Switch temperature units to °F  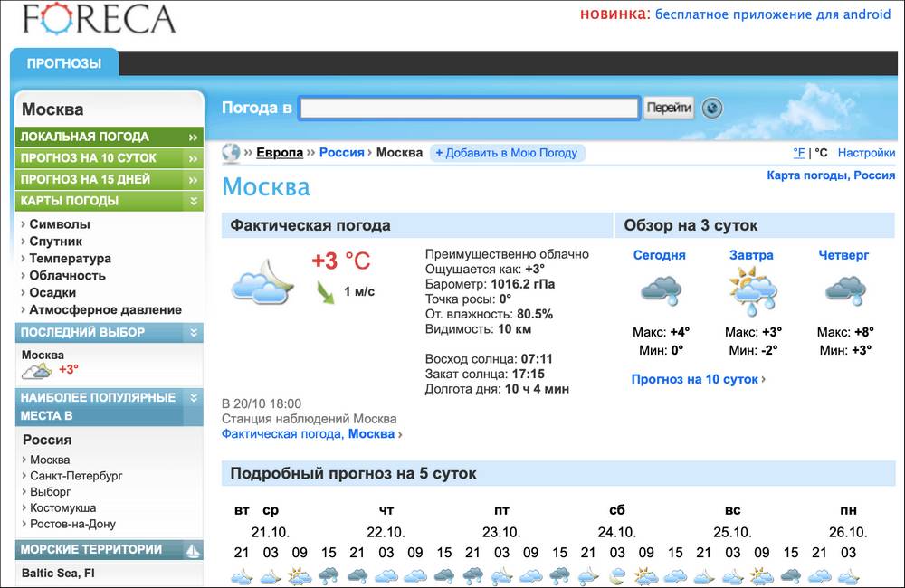(x=799, y=153)
